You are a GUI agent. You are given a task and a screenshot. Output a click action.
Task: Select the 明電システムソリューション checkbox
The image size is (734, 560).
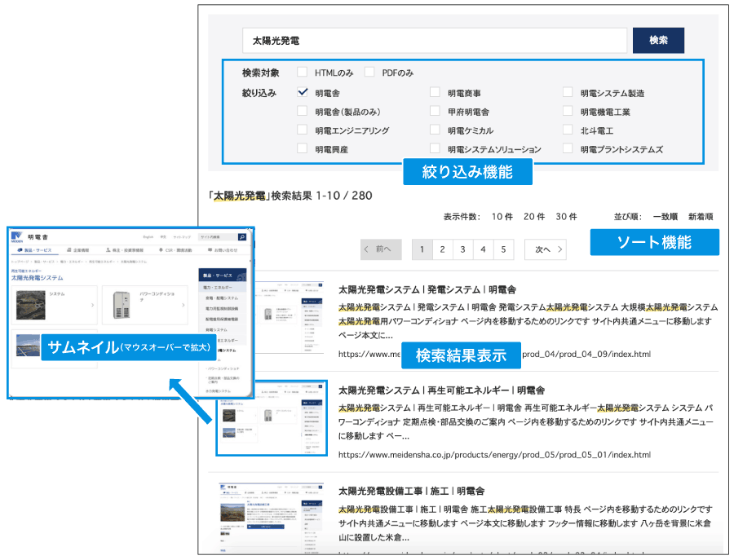point(435,149)
